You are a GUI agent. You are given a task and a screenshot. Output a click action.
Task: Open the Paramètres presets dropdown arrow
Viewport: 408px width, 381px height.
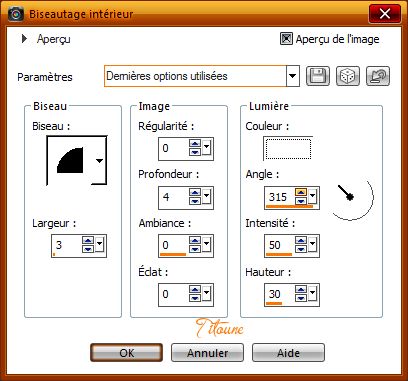click(292, 76)
